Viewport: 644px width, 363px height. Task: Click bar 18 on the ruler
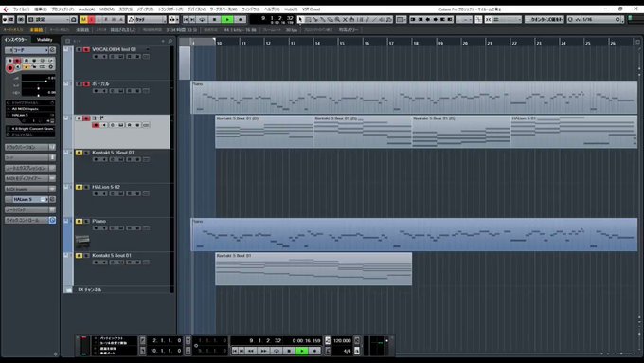point(416,44)
